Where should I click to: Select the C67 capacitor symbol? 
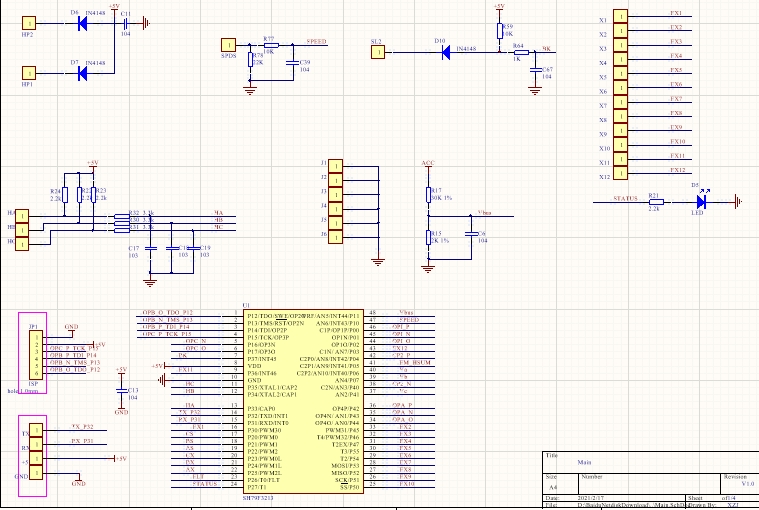pos(535,70)
